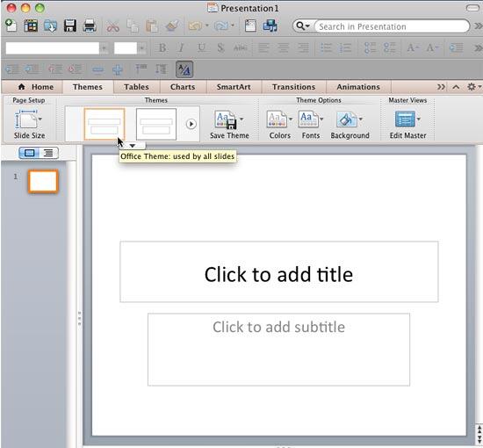The height and width of the screenshot is (448, 483).
Task: Click the Print icon
Action: [90, 25]
